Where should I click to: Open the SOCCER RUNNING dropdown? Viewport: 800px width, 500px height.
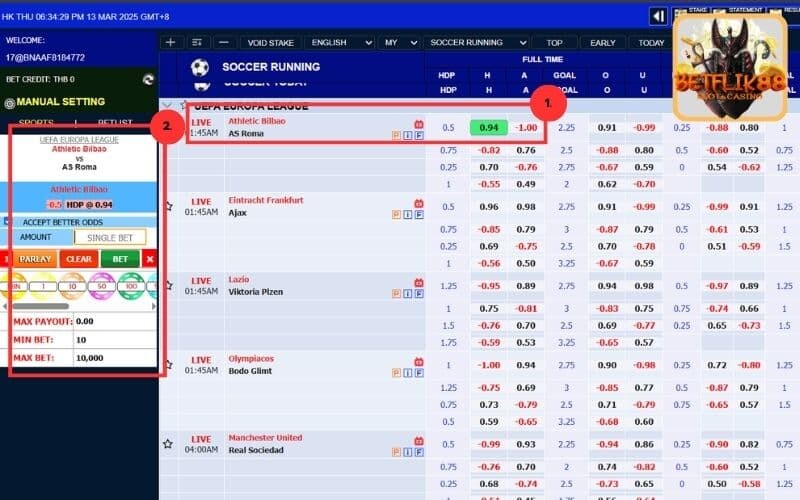[477, 42]
